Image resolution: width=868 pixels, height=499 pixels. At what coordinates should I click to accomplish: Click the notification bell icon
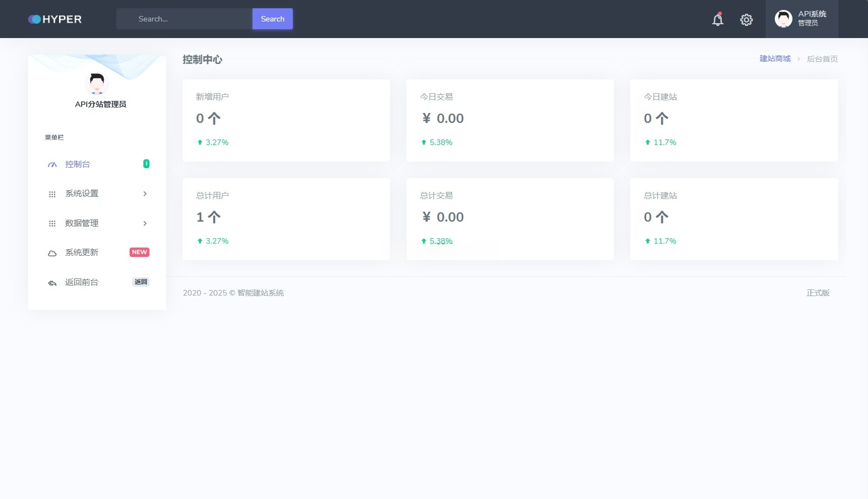coord(717,20)
